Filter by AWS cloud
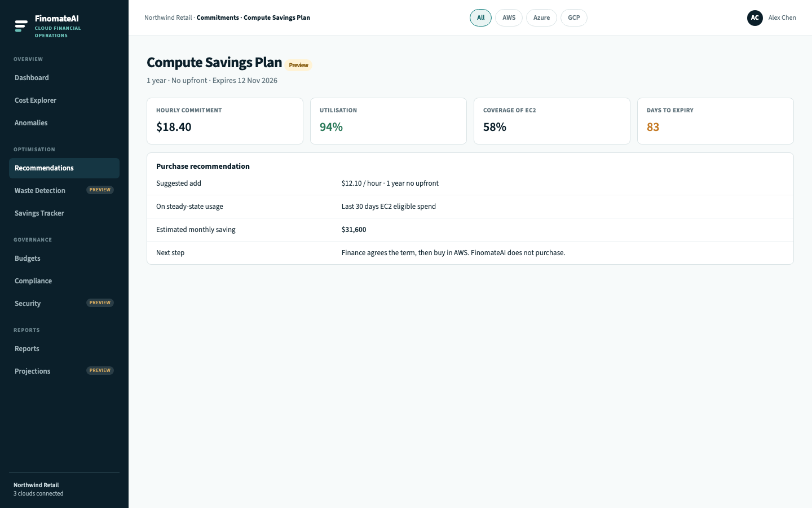The image size is (812, 508). tap(509, 18)
